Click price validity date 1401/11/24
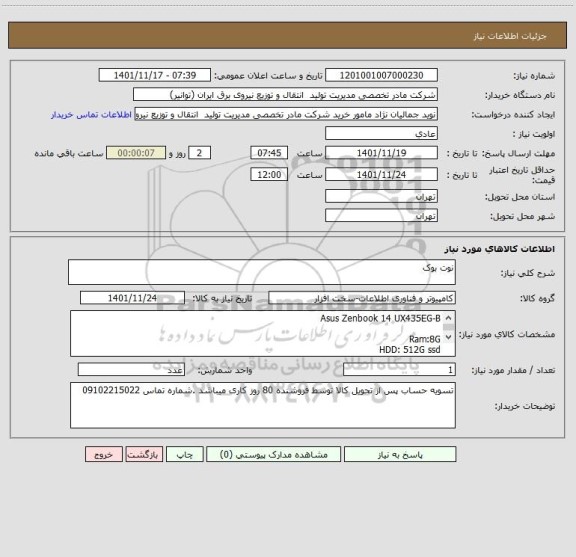Screen dimensions: 576x557 [381, 175]
